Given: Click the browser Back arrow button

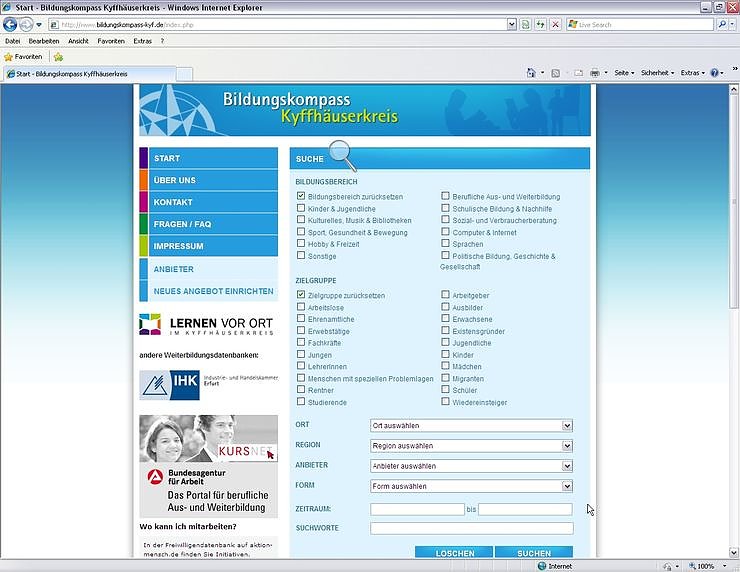Looking at the screenshot, I should (x=11, y=24).
